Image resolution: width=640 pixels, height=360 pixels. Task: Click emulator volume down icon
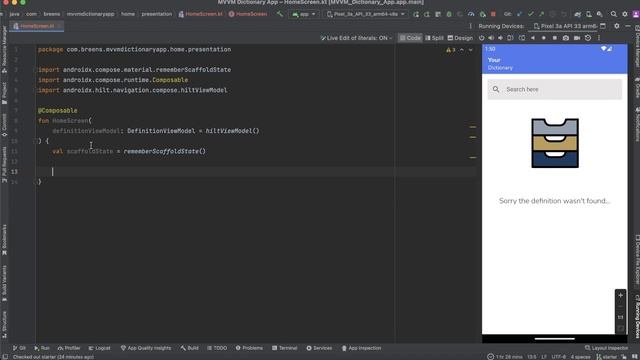coord(500,38)
